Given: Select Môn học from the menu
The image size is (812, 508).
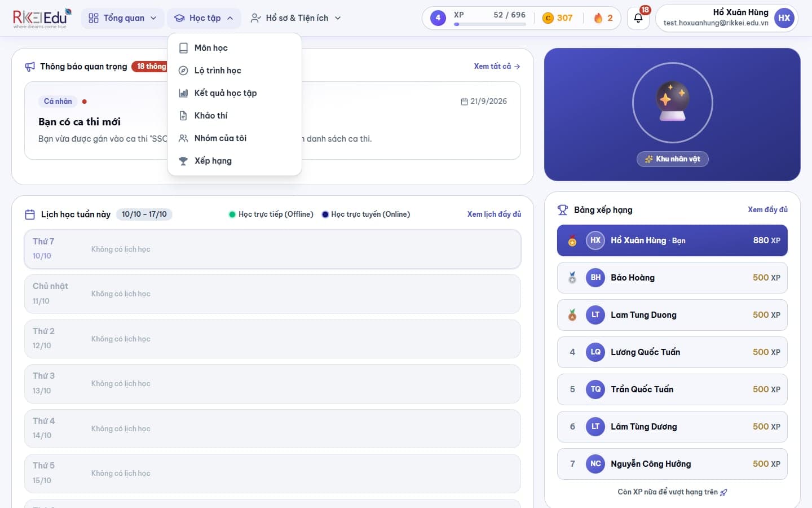Looking at the screenshot, I should [x=235, y=48].
